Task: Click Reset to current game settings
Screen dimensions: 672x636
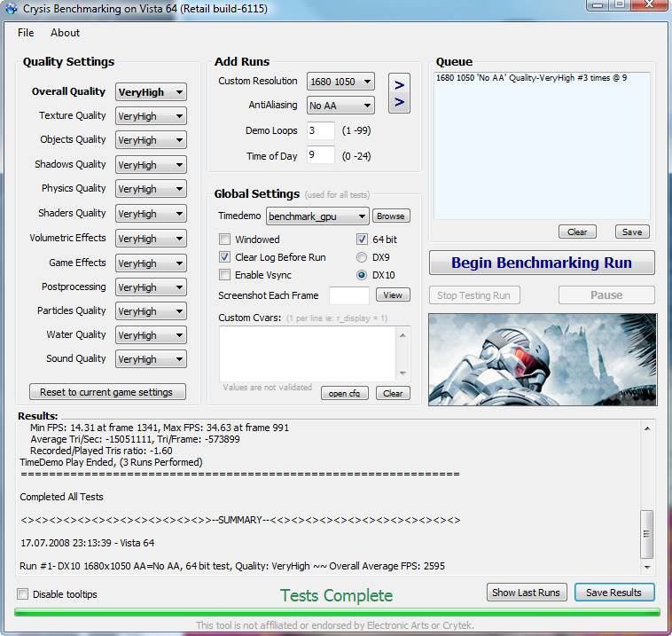Action: [x=107, y=392]
